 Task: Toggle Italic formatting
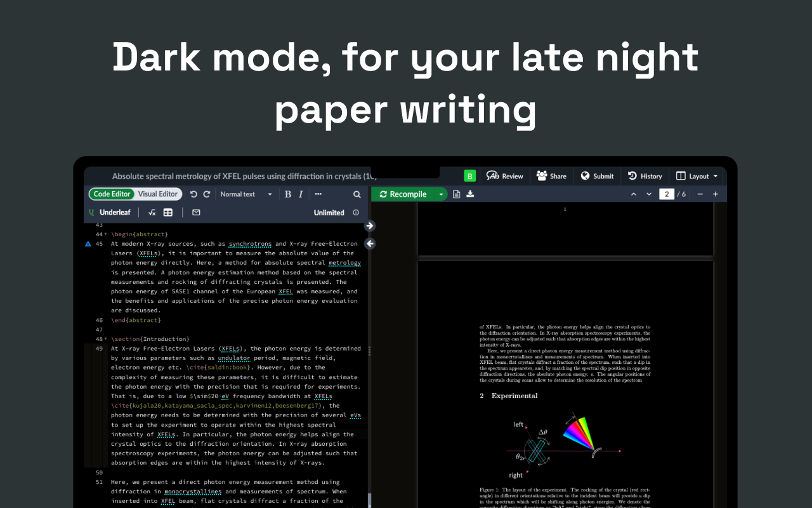pos(301,194)
